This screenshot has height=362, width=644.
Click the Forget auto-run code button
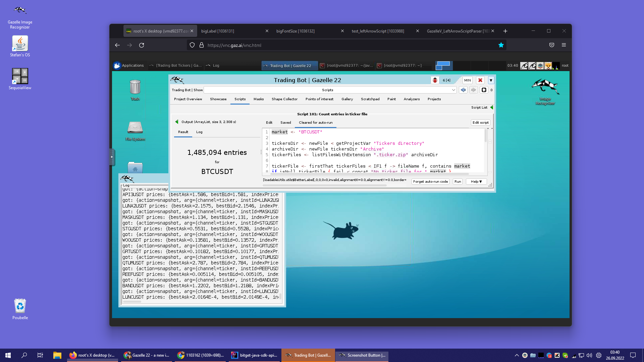[x=430, y=181]
